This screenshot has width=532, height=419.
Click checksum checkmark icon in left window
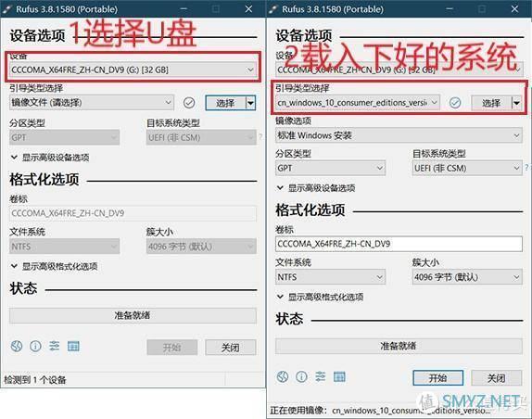(189, 103)
